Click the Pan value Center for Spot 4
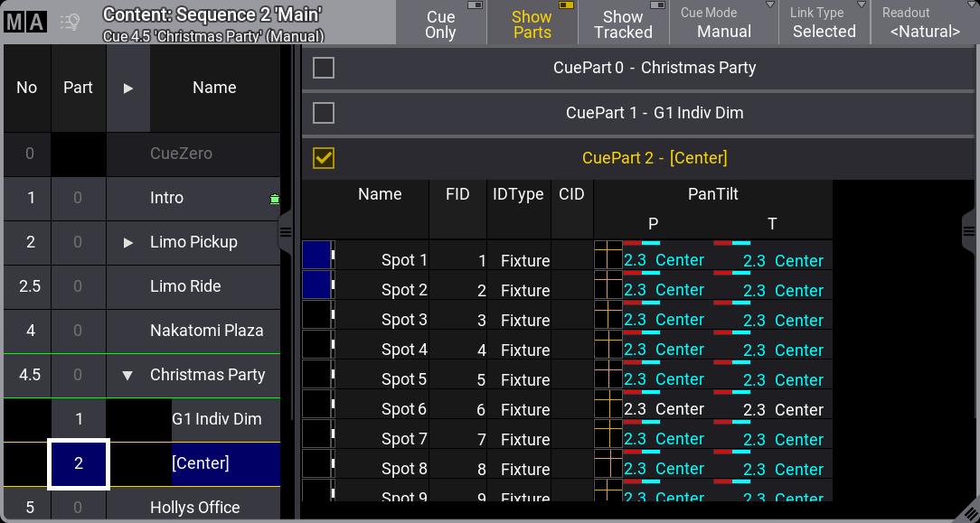This screenshot has height=523, width=980. (679, 350)
